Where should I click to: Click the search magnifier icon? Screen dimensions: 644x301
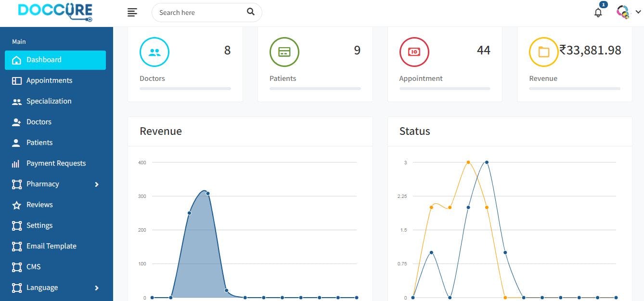point(250,12)
